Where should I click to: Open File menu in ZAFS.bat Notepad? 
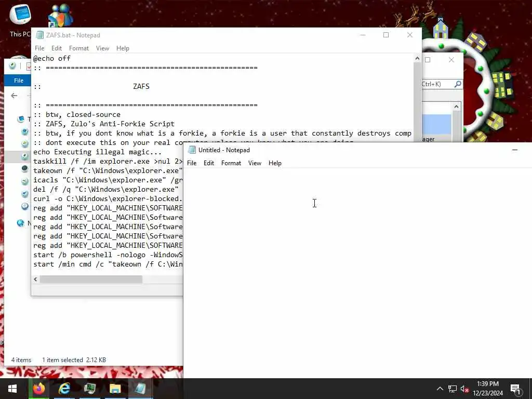coord(39,48)
